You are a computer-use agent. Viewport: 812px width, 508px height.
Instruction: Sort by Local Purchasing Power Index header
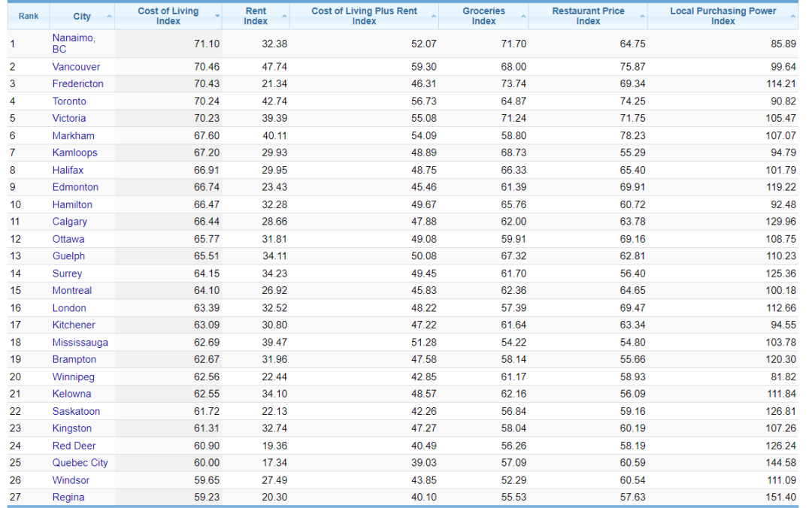(x=723, y=16)
